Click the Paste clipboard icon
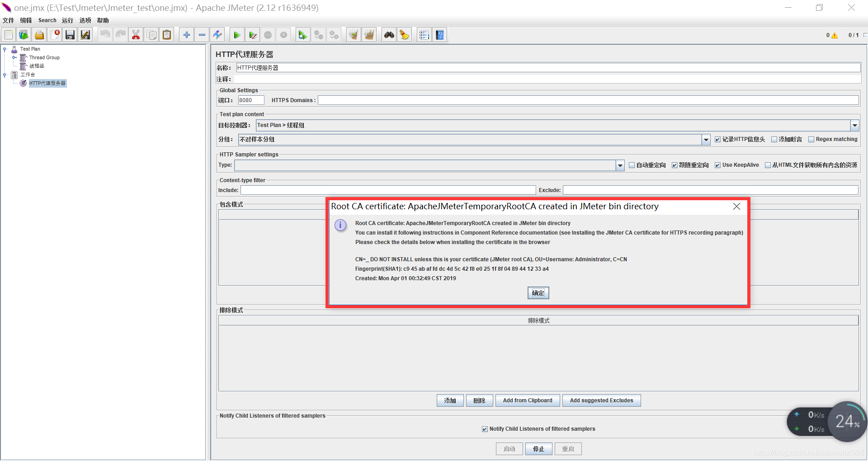This screenshot has width=868, height=461. [x=167, y=35]
